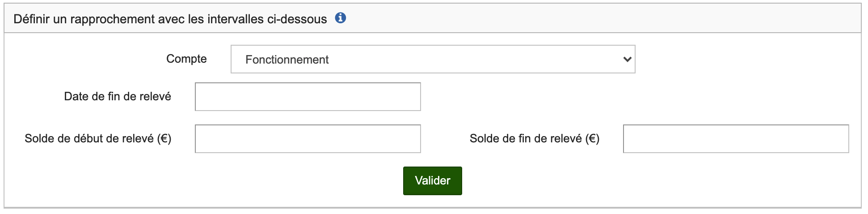
Task: Click the Solde de fin de relevé label
Action: (534, 139)
